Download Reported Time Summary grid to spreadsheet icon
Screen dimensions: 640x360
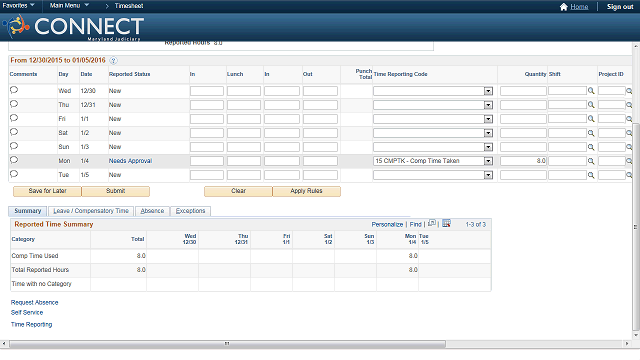click(447, 223)
